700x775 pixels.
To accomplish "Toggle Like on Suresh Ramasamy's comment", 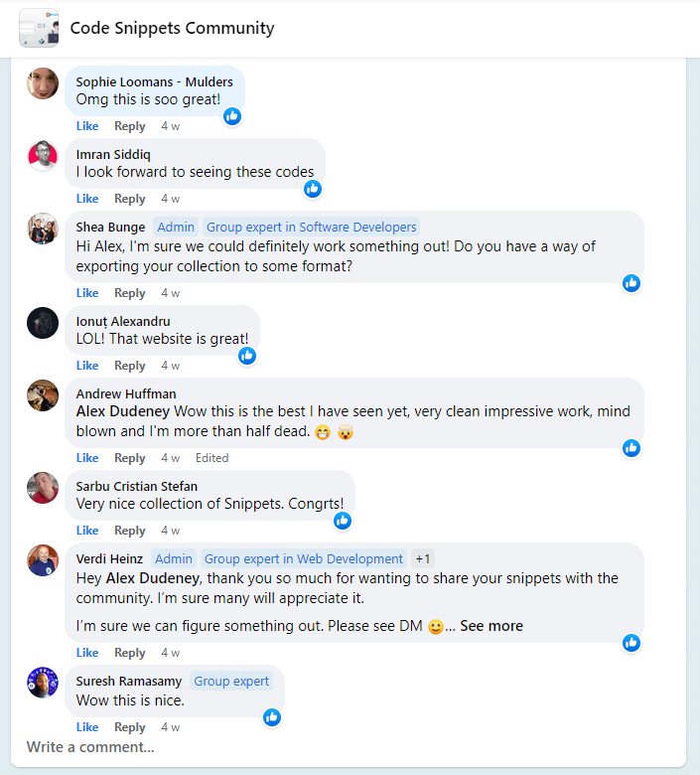I will point(87,727).
